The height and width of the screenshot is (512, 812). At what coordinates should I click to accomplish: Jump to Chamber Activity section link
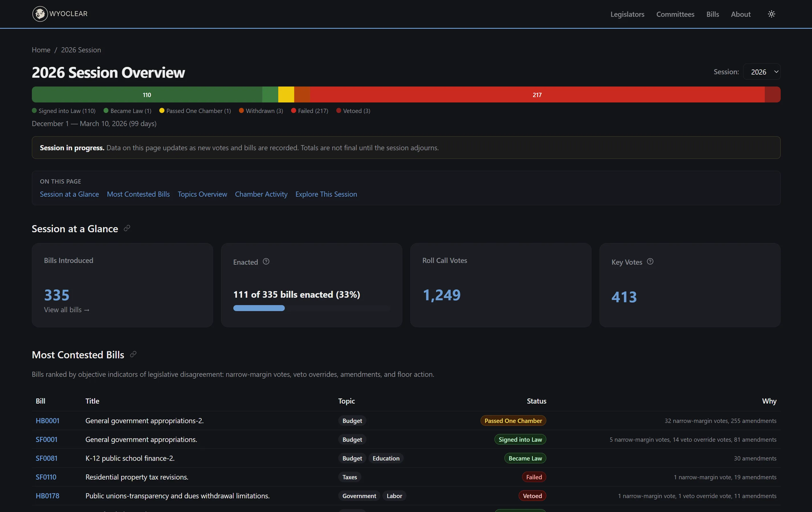point(261,194)
